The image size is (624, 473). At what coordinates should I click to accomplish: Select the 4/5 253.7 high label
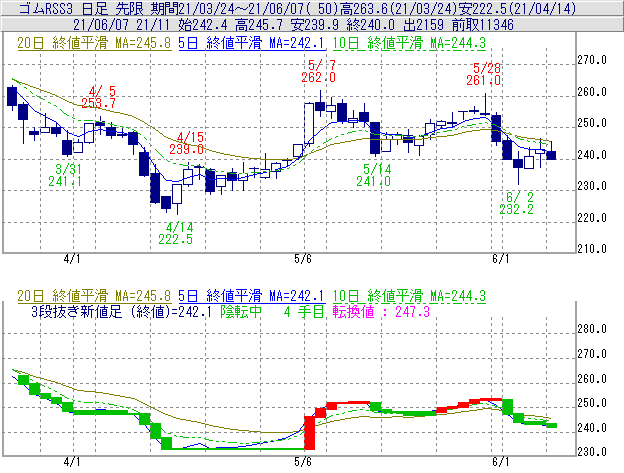click(99, 97)
